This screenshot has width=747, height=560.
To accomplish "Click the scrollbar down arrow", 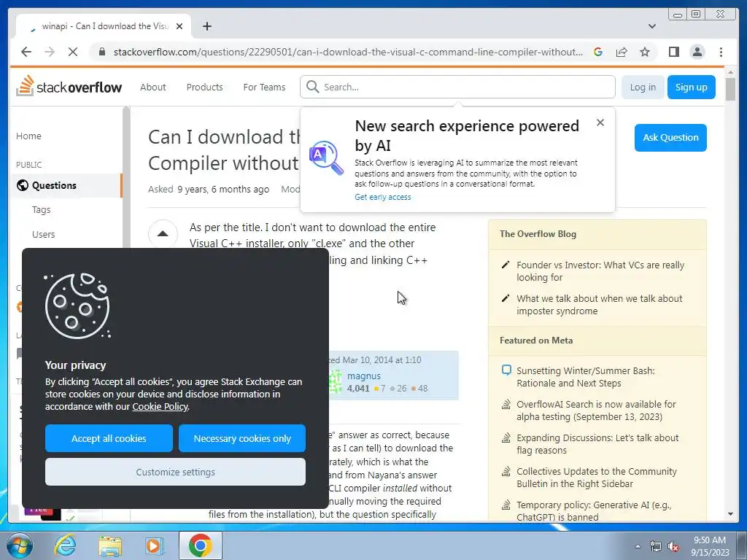I will tap(730, 514).
